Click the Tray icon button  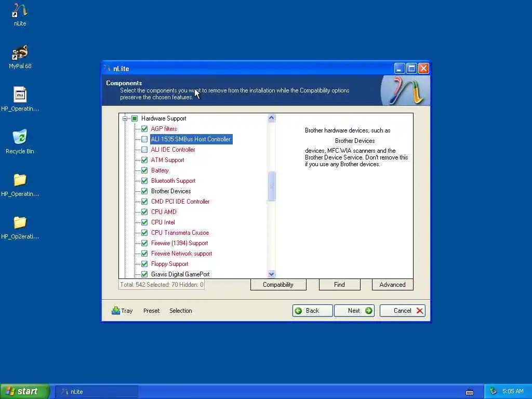point(122,311)
